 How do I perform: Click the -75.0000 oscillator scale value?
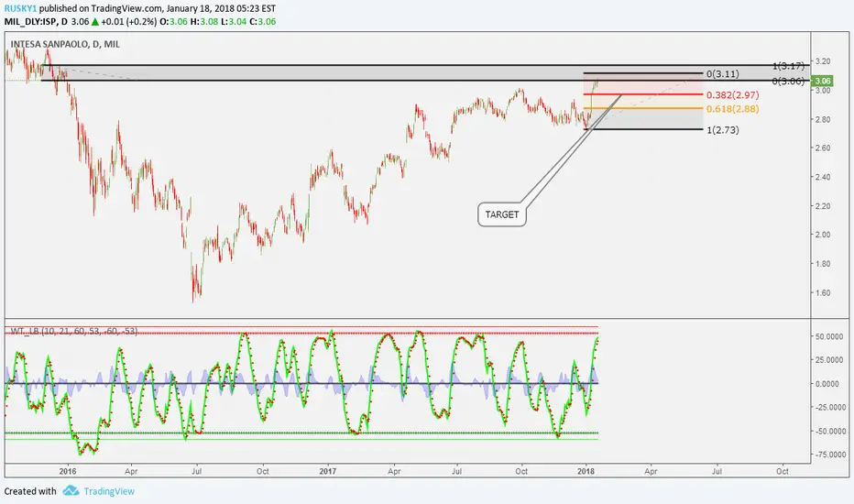pos(829,455)
